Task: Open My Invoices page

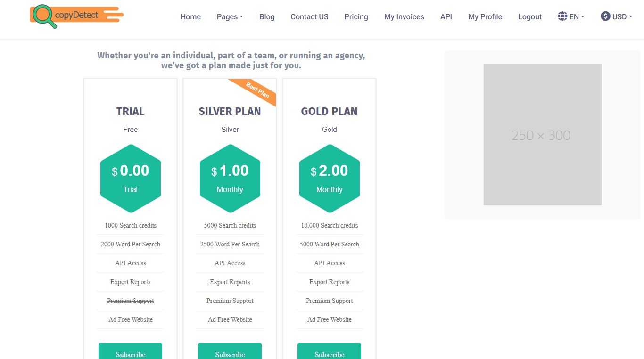Action: pyautogui.click(x=404, y=17)
